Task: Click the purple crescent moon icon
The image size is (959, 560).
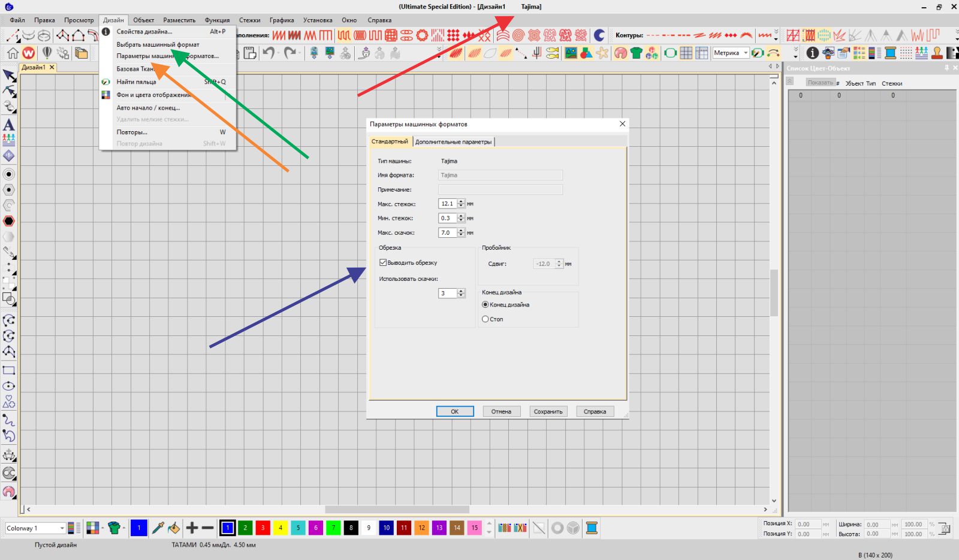Action: pos(599,35)
